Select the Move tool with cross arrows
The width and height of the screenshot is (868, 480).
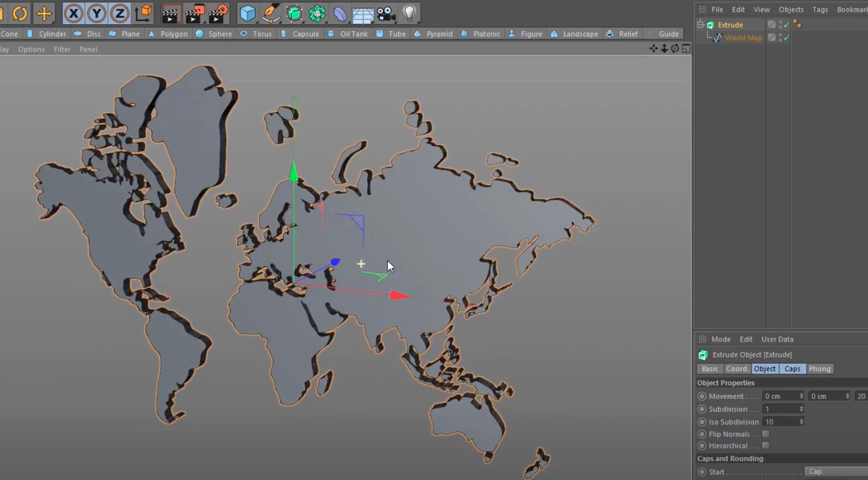point(44,13)
